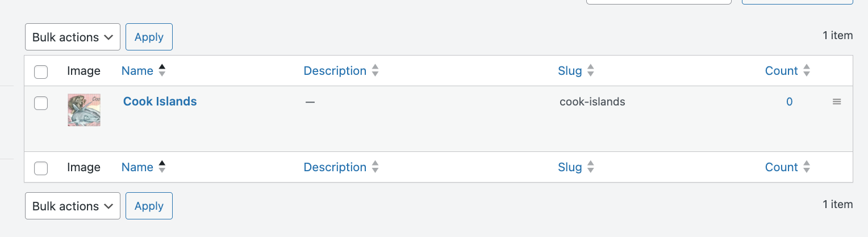Click sort arrows beside top Slug header
Viewport: 868px width, 237px height.
(x=590, y=71)
